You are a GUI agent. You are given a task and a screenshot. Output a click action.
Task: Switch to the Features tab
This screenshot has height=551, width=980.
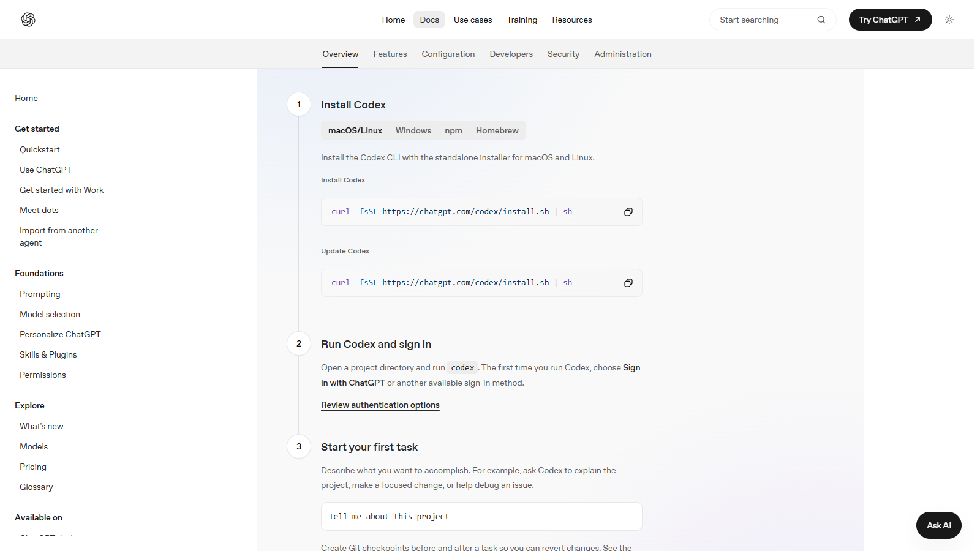point(390,54)
